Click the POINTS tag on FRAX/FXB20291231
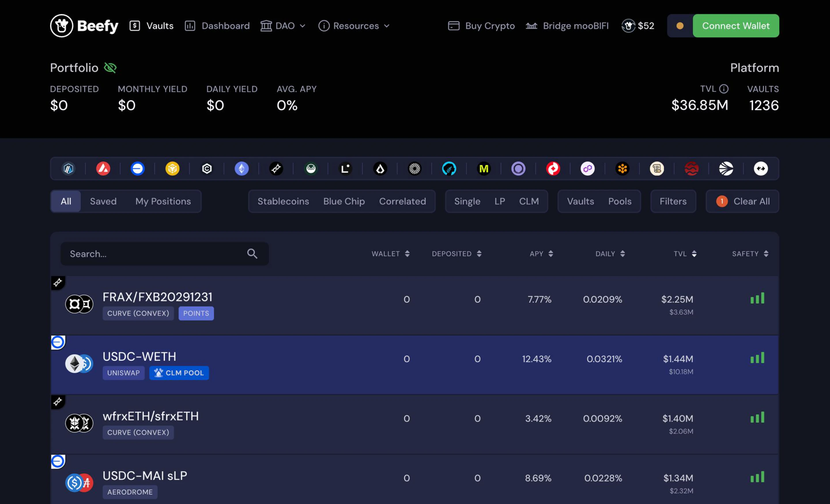 196,313
